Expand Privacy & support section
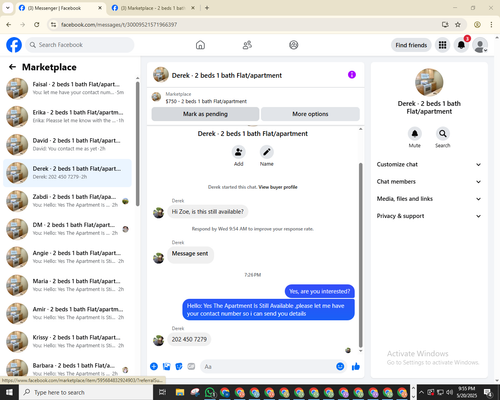This screenshot has width=500, height=400. (429, 216)
